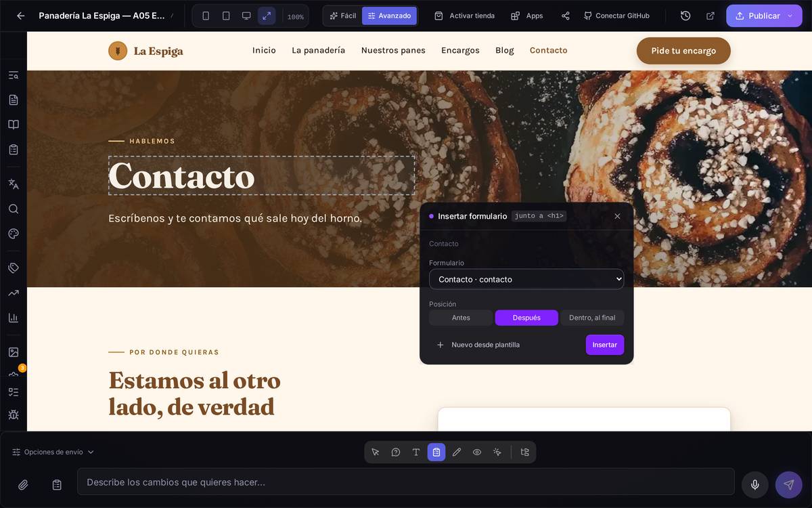Open site in new tab icon
This screenshot has width=812, height=508.
pos(710,16)
